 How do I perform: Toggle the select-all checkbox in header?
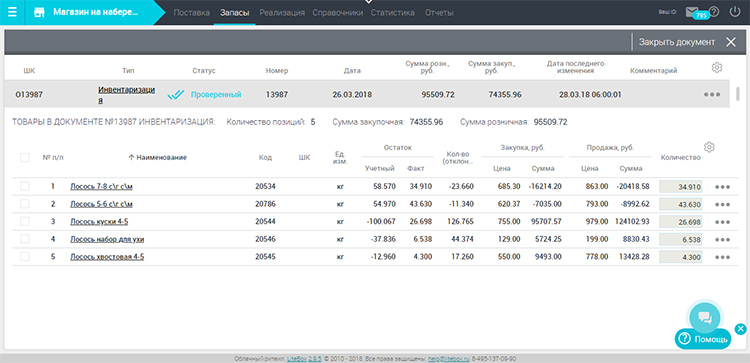(x=24, y=157)
